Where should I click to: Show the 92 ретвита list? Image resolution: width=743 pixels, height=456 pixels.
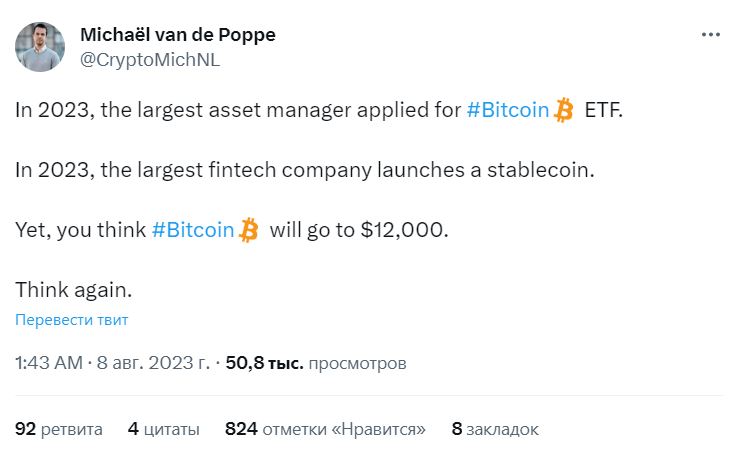[x=59, y=429]
